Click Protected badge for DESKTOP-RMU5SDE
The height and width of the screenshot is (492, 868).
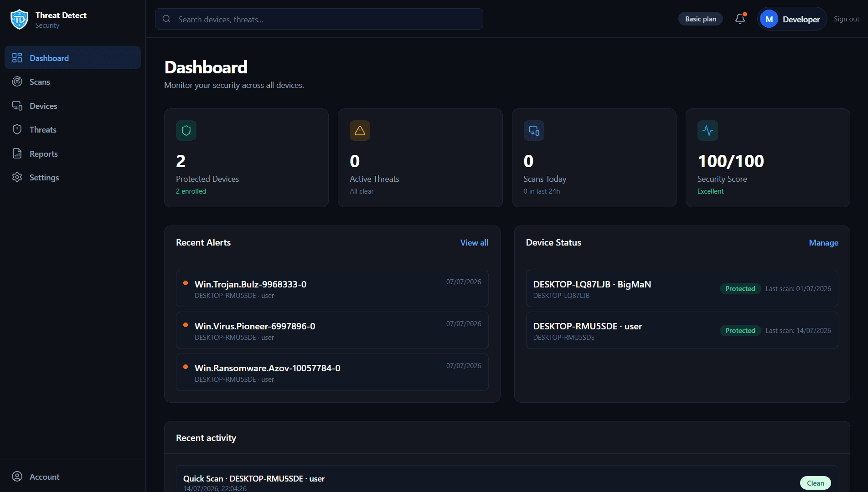[x=740, y=331]
